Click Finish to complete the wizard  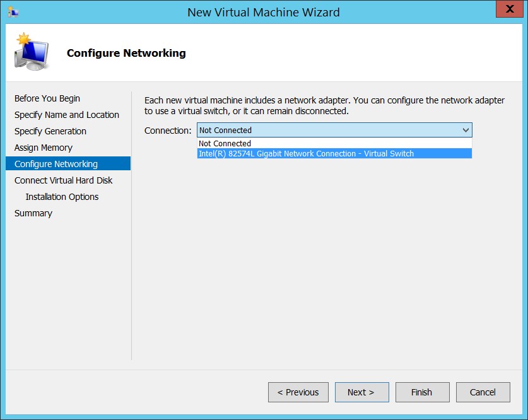click(422, 392)
